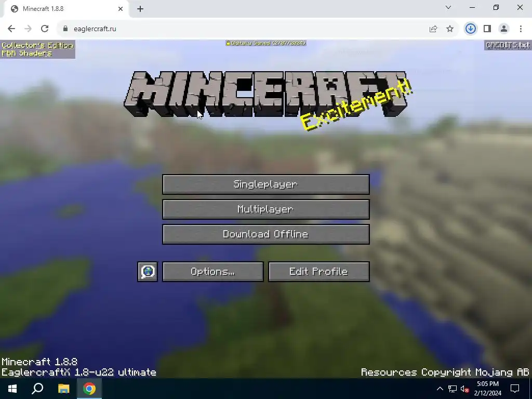Click the Minecraft 1.8.8 version text

click(39, 362)
